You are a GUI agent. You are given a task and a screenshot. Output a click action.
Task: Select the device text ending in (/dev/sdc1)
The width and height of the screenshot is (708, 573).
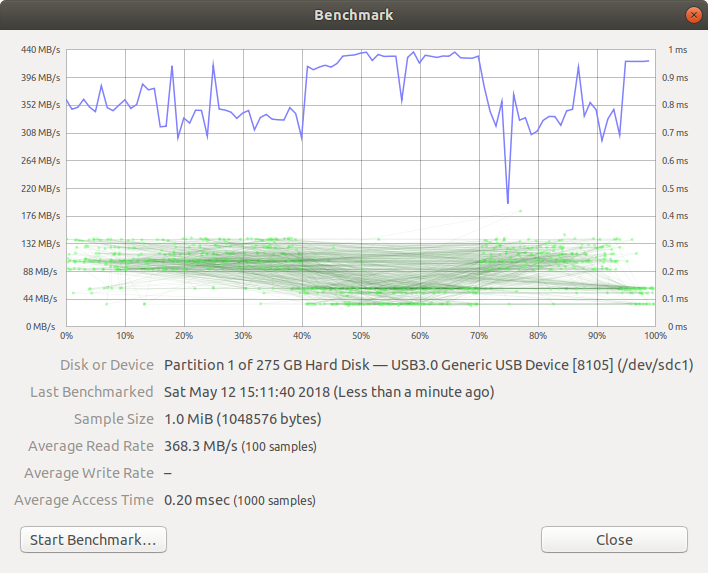pos(429,365)
